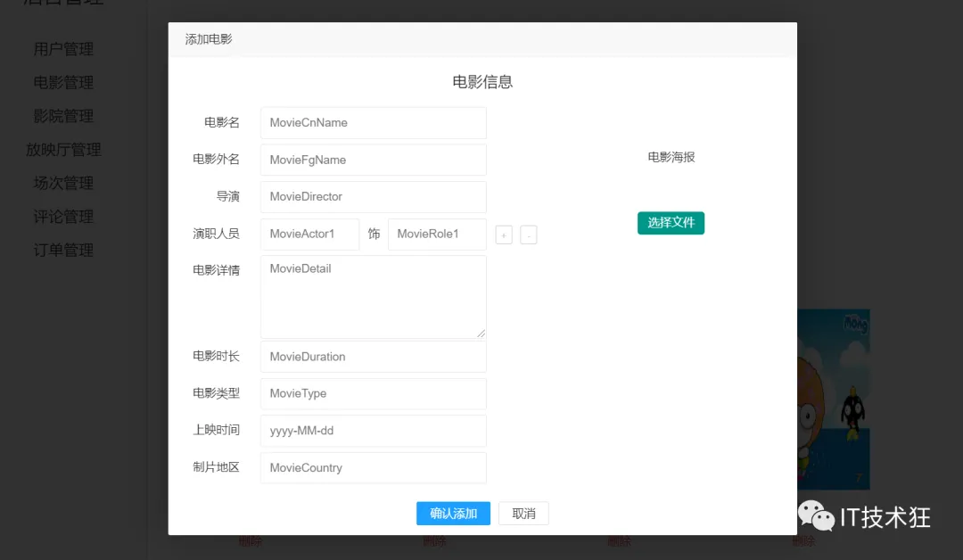
Task: Click the 电影海报 label text
Action: pos(671,157)
